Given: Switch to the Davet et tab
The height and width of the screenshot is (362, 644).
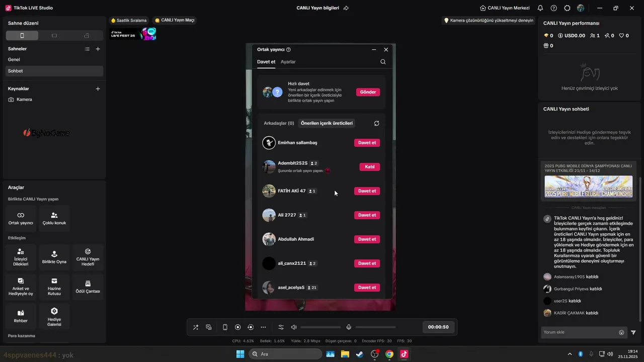Looking at the screenshot, I should [x=266, y=62].
